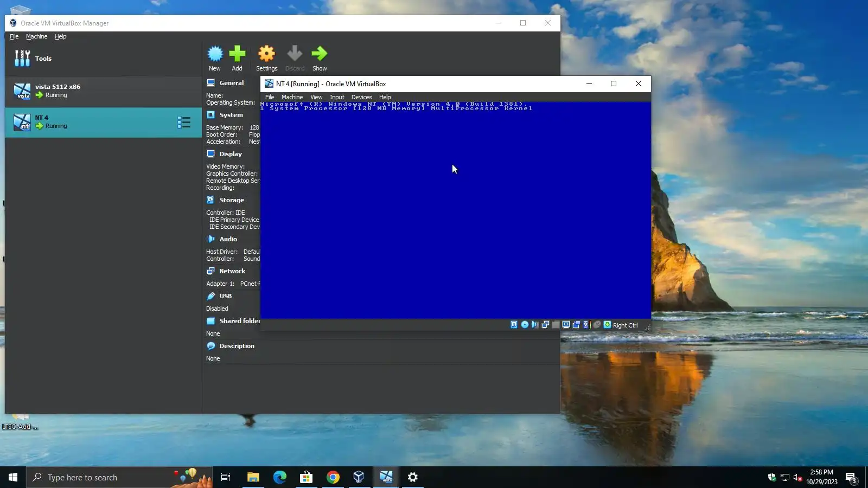This screenshot has width=868, height=488.
Task: Open the notification center with 3 notifications
Action: coord(851,478)
